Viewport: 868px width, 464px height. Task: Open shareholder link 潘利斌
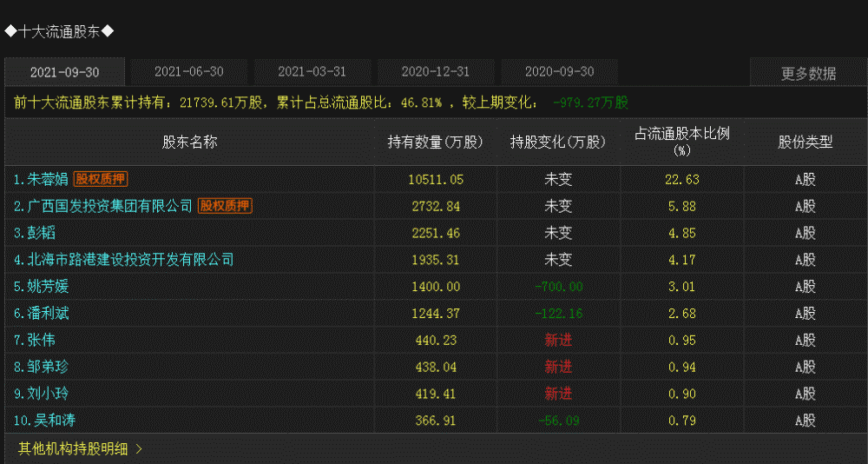tap(48, 313)
